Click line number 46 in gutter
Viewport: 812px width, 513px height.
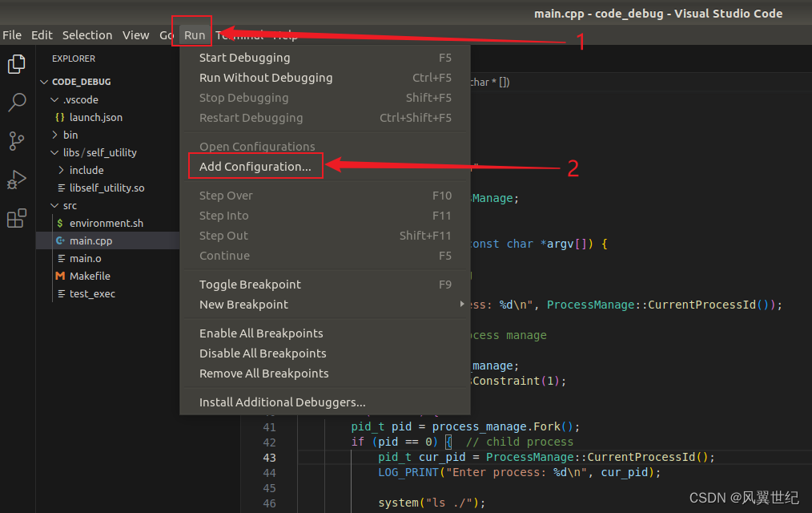coord(269,503)
